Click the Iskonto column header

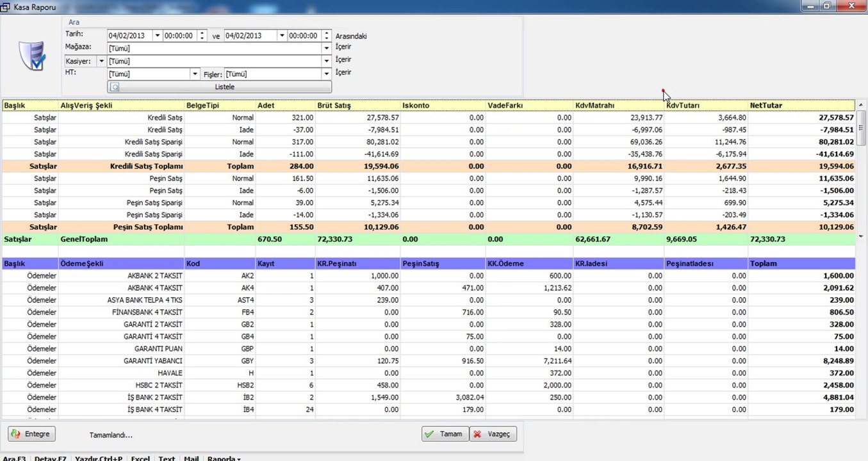[443, 105]
